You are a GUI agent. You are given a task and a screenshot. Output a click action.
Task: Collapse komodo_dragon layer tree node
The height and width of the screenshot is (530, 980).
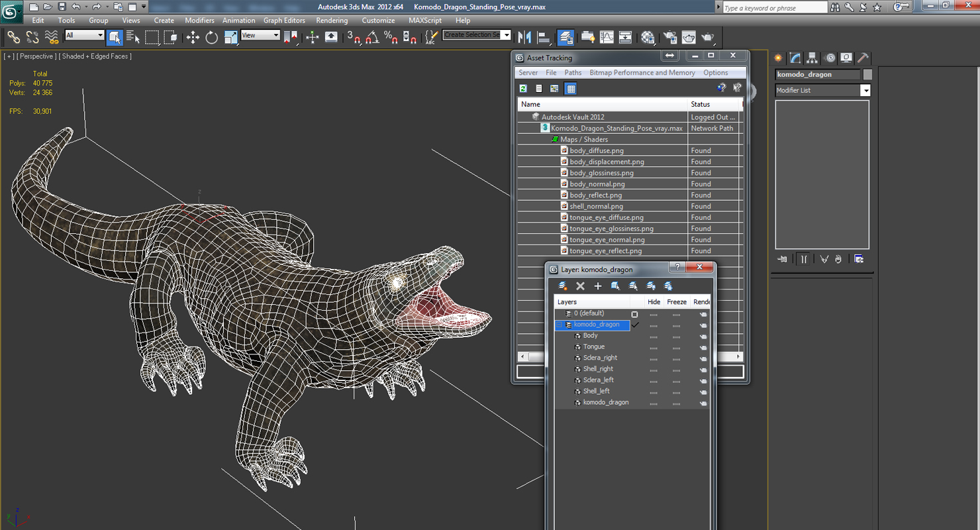coord(559,325)
